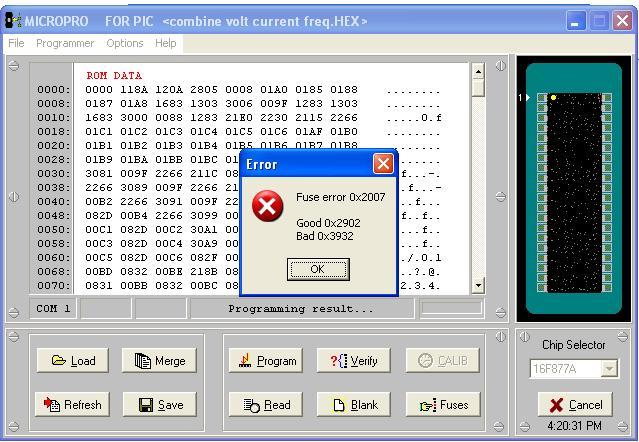Screen dimensions: 639x442
Task: Click the Chip Selector label
Action: tap(574, 345)
